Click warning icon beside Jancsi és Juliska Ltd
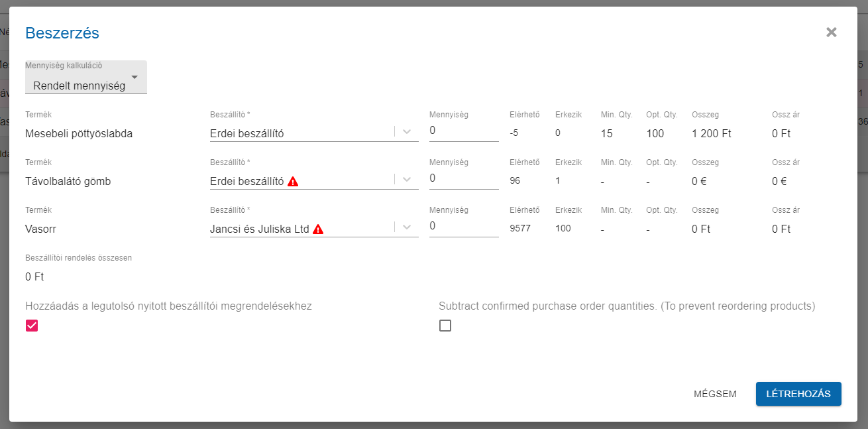Viewport: 868px width, 429px height. [x=318, y=229]
